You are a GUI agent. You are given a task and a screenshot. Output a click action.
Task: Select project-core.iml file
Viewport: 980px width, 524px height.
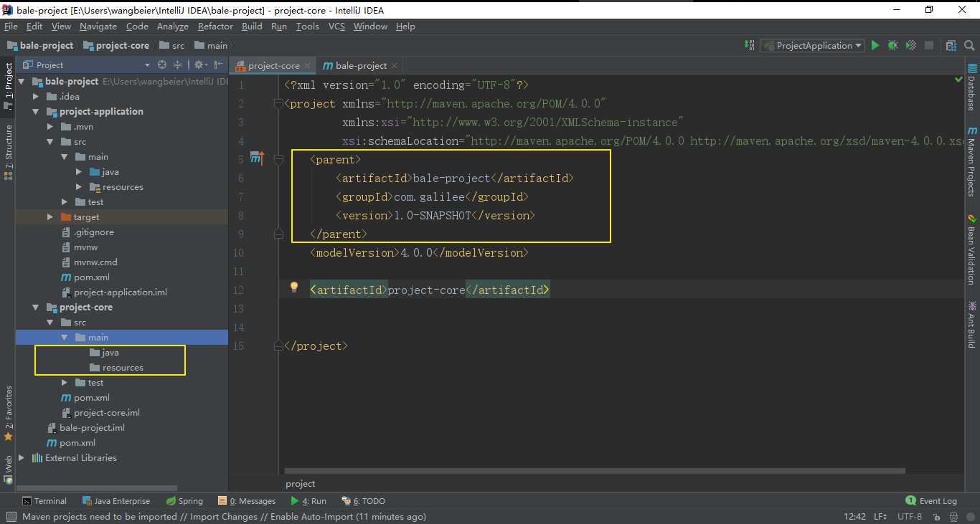click(107, 412)
